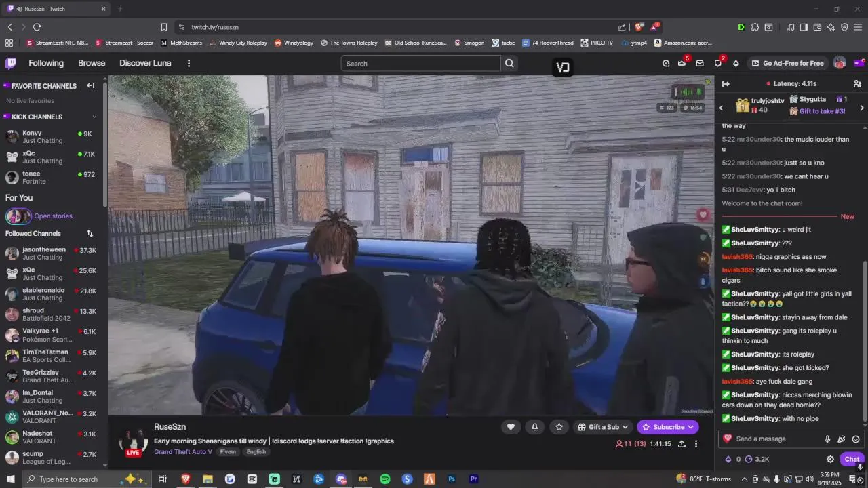Open the browser extensions puzzle icon
This screenshot has width=868, height=488.
pos(755,27)
